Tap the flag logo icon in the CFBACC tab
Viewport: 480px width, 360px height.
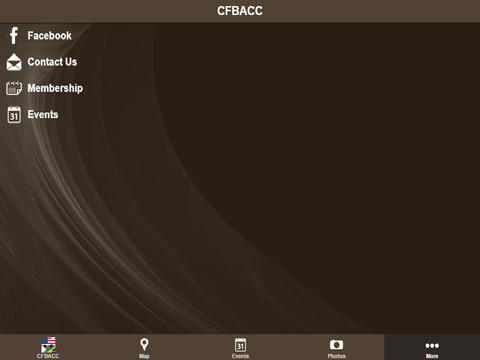tap(48, 345)
